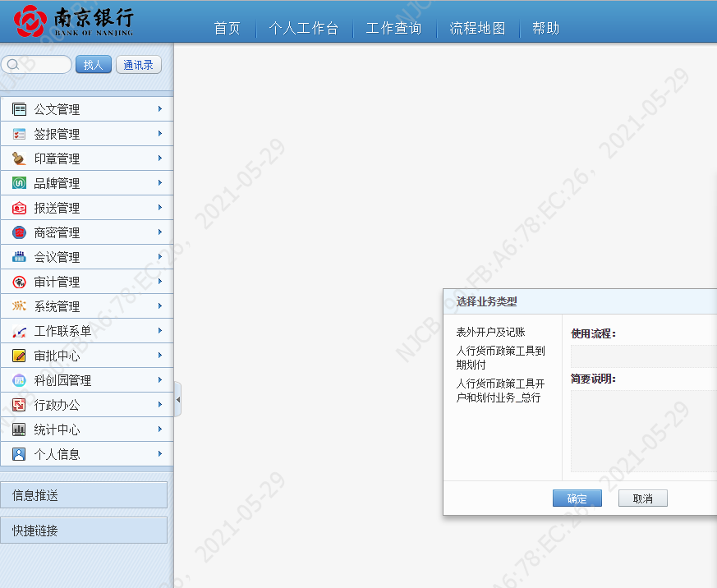
Task: Click the 商密管理 round icon
Action: point(19,232)
